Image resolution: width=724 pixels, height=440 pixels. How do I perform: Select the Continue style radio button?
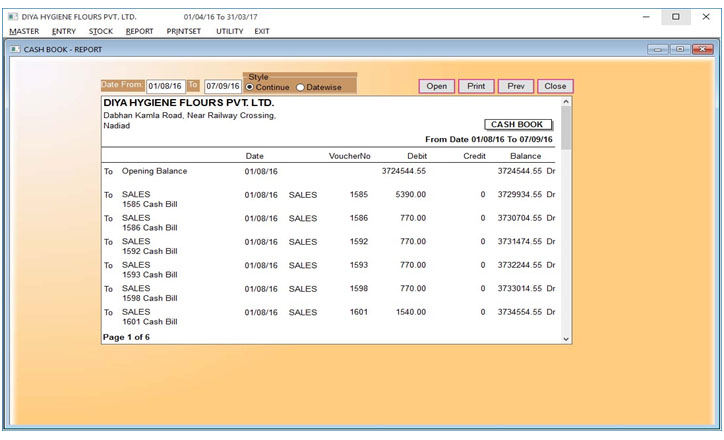tap(250, 87)
